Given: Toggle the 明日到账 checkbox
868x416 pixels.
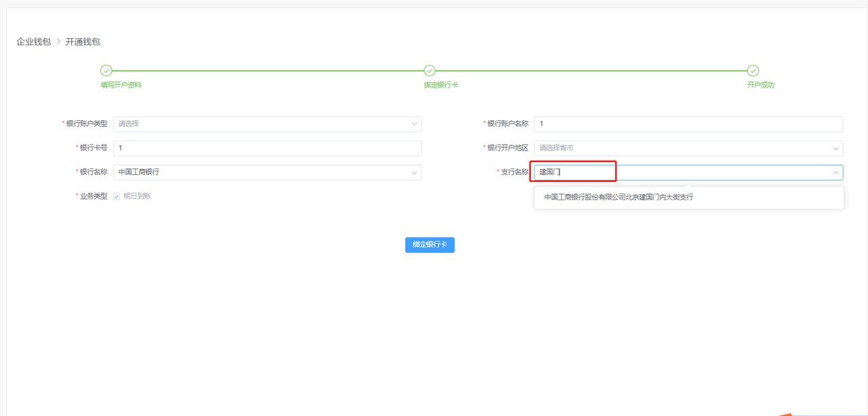Looking at the screenshot, I should [117, 196].
